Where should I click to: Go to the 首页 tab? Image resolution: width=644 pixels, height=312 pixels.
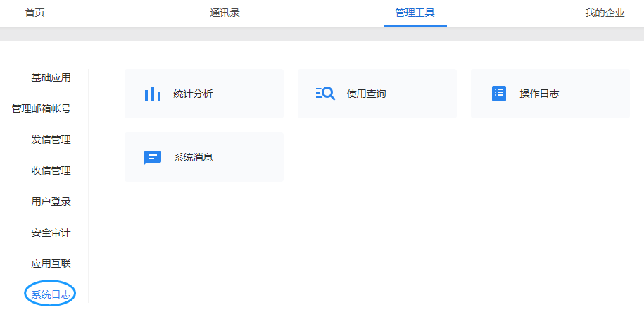(35, 13)
